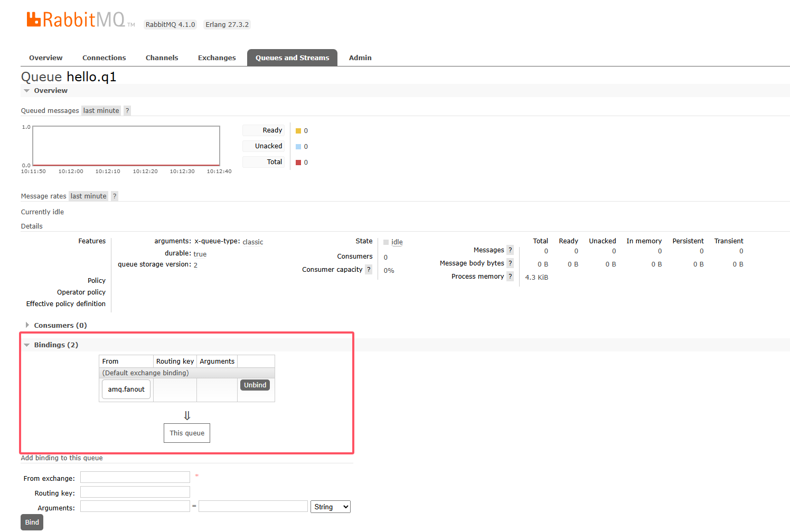Screen dimensions: 790x532
Task: Click the queued messages chart
Action: 126,146
